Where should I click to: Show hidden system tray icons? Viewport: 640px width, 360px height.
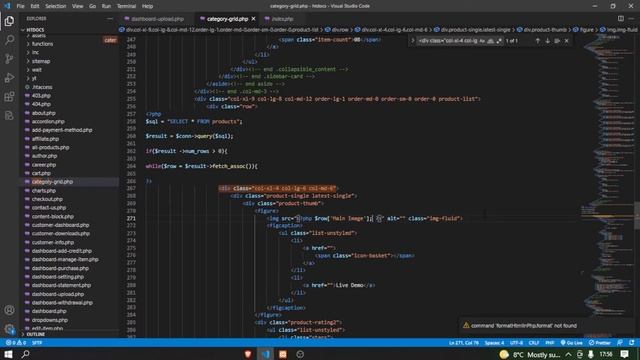pyautogui.click(x=568, y=354)
